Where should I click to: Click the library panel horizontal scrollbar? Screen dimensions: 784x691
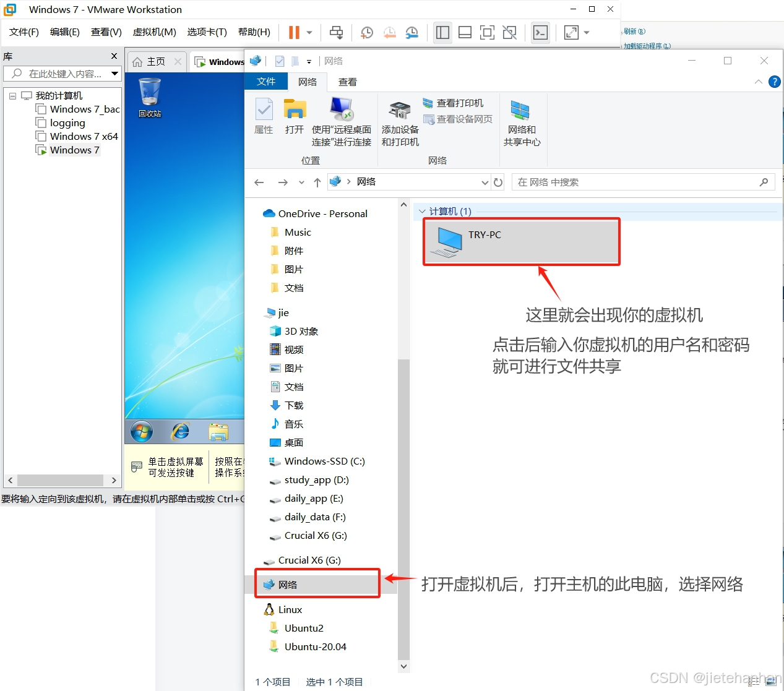pos(60,480)
